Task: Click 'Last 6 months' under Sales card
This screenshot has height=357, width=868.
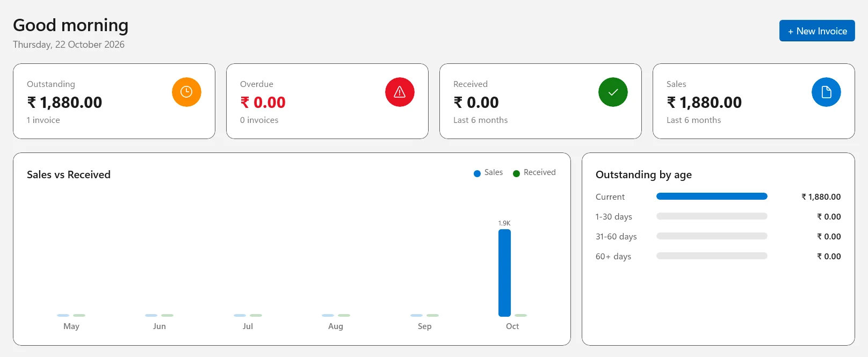Action: coord(694,120)
